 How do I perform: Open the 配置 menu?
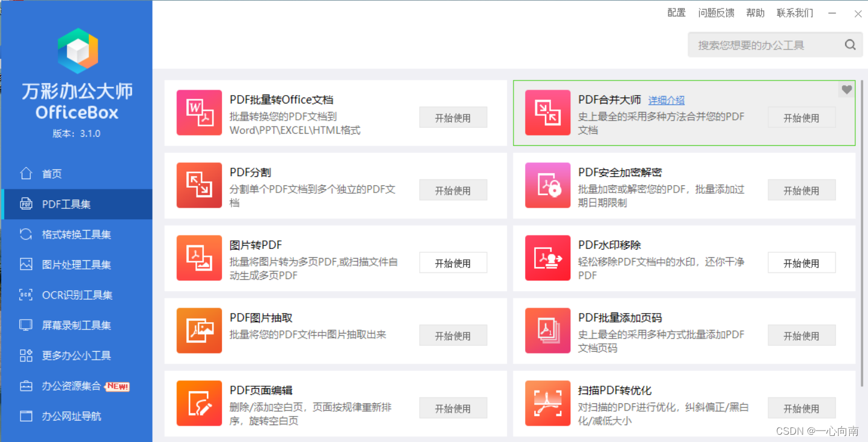[x=676, y=13]
